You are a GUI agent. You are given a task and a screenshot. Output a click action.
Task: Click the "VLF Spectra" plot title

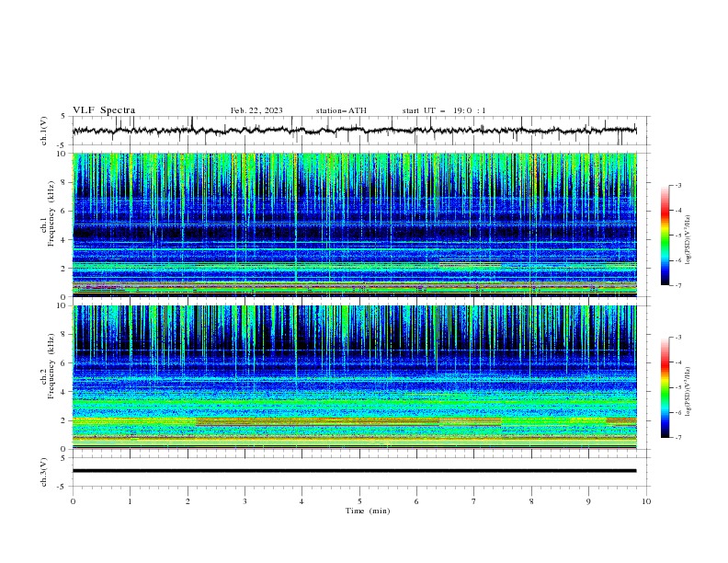pyautogui.click(x=104, y=110)
